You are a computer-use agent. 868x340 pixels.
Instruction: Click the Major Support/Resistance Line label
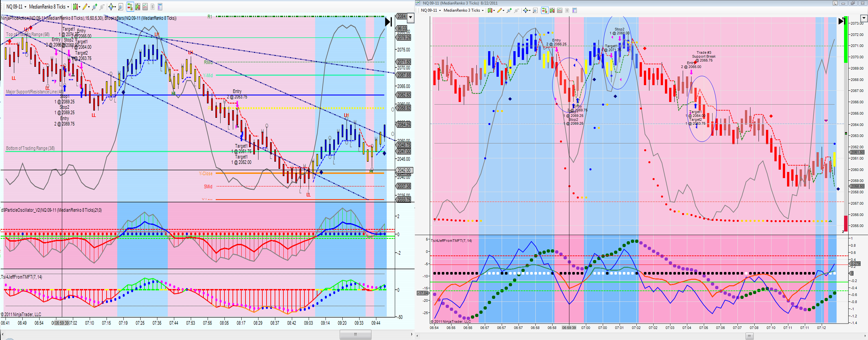click(x=34, y=92)
